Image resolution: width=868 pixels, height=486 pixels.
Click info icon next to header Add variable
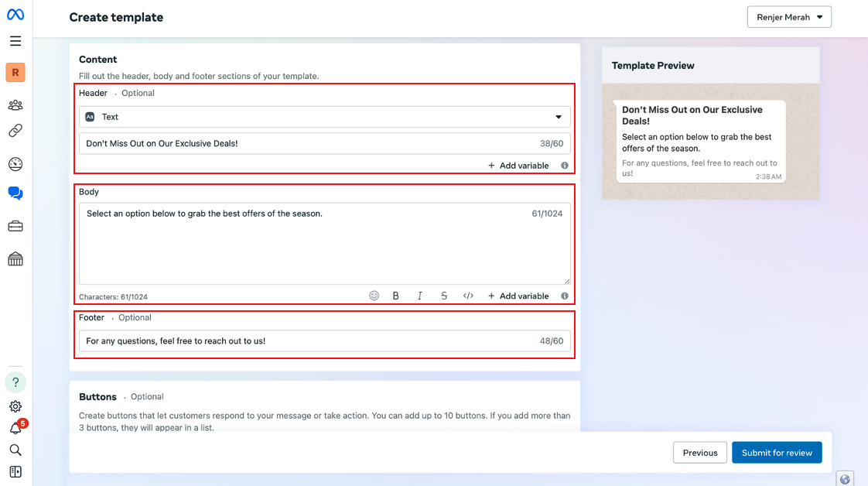tap(565, 166)
